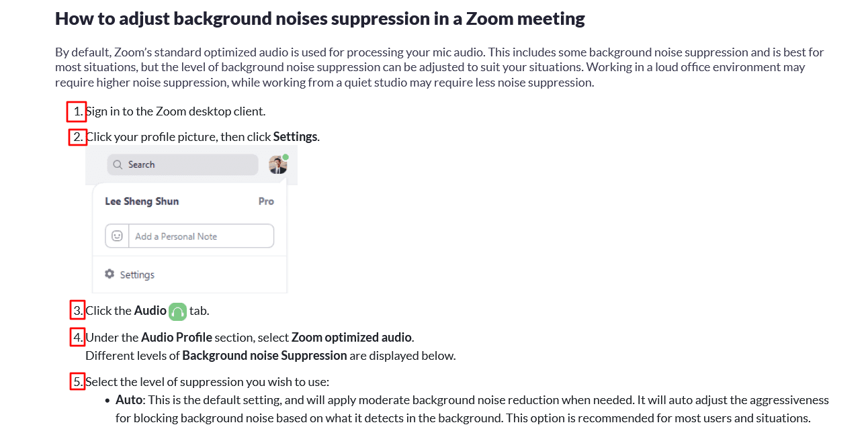This screenshot has width=868, height=433.
Task: Open Settings from the profile menu
Action: [x=137, y=275]
